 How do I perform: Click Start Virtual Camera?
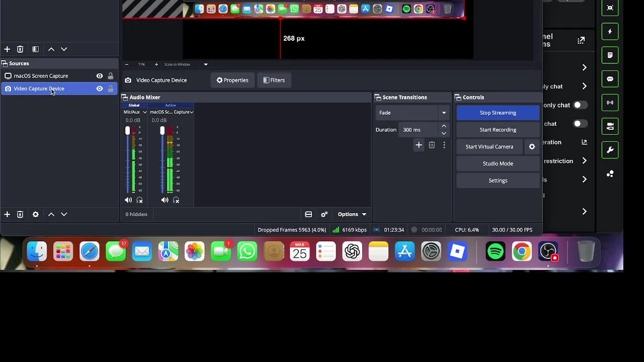(x=490, y=147)
